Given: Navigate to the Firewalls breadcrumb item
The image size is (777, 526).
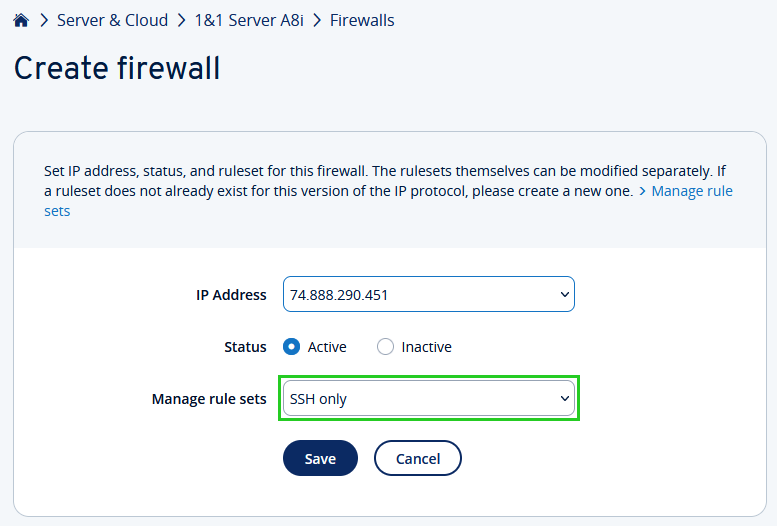Looking at the screenshot, I should click(x=362, y=20).
